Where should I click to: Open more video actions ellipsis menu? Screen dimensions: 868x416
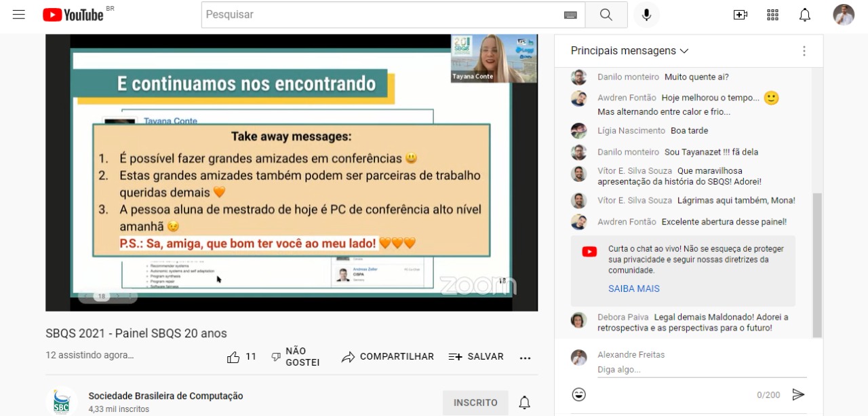click(x=525, y=358)
